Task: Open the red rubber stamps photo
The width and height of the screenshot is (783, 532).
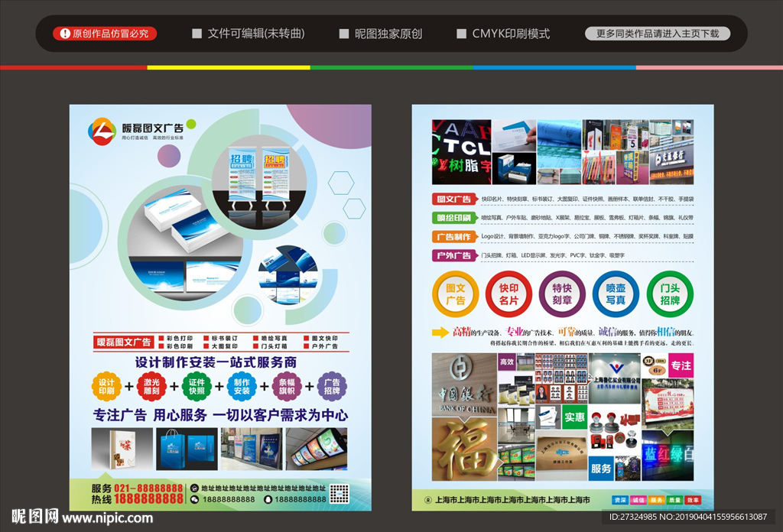Action: tap(614, 430)
